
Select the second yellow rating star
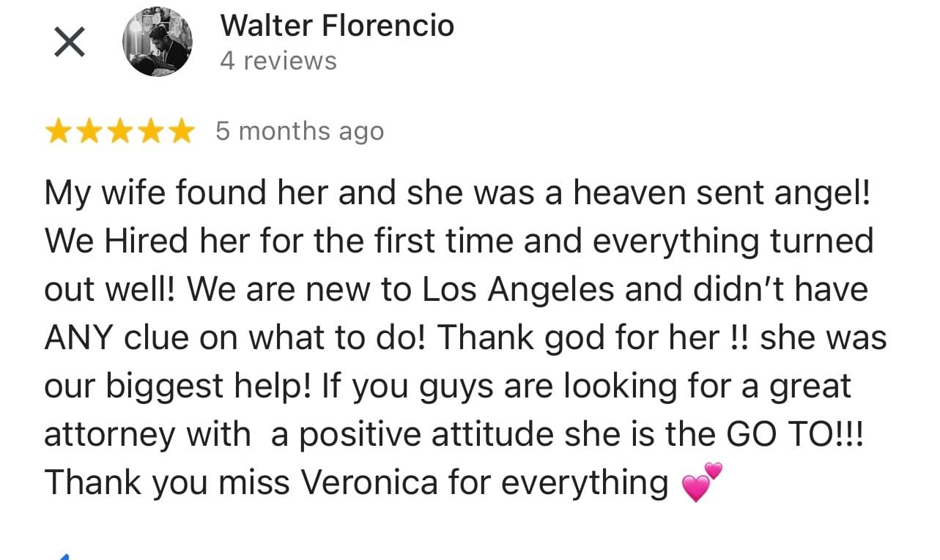89,132
